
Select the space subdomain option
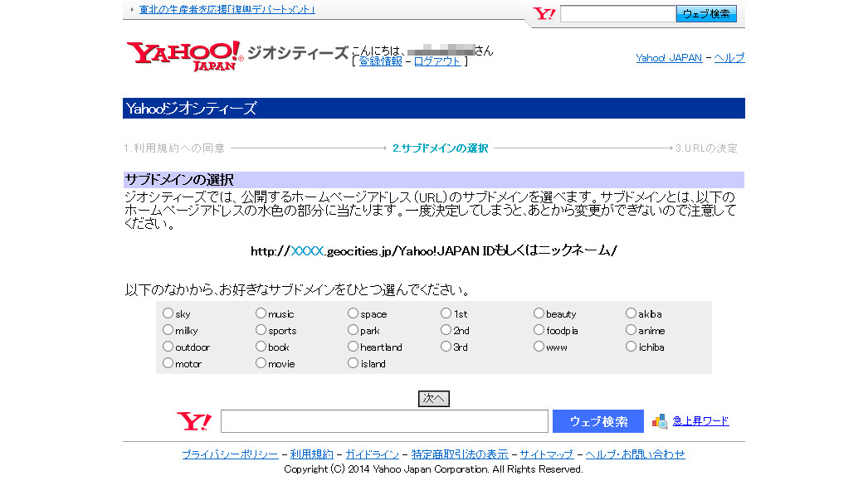(353, 313)
